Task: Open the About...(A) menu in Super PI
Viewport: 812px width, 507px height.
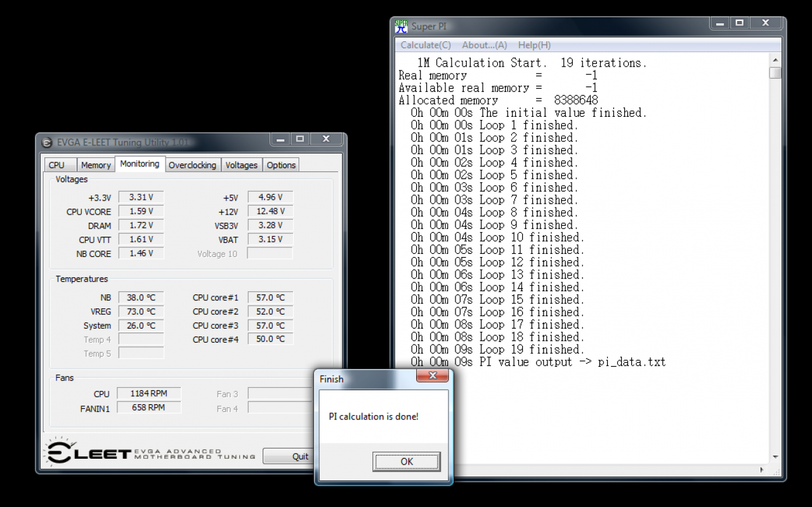Action: click(485, 45)
